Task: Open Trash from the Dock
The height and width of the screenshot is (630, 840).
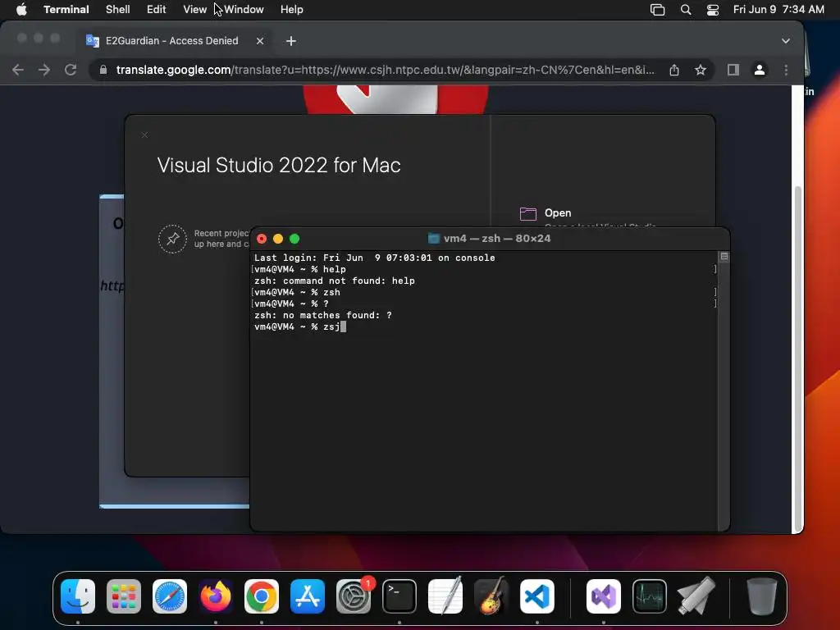Action: [761, 596]
